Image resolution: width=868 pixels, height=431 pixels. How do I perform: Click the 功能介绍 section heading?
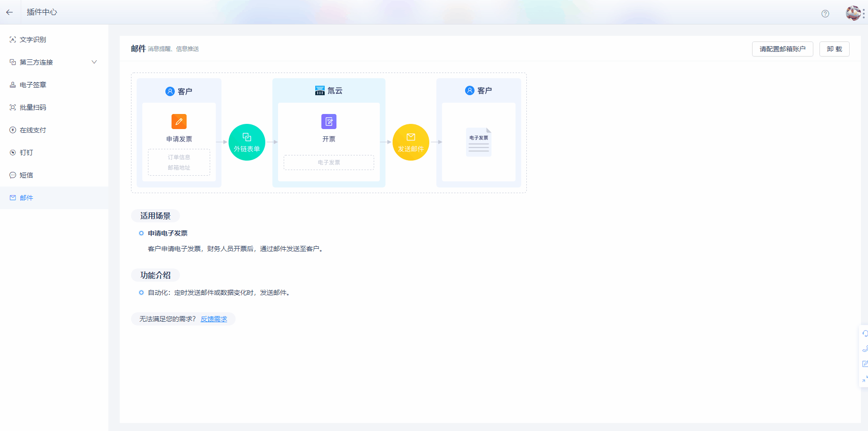pyautogui.click(x=156, y=275)
